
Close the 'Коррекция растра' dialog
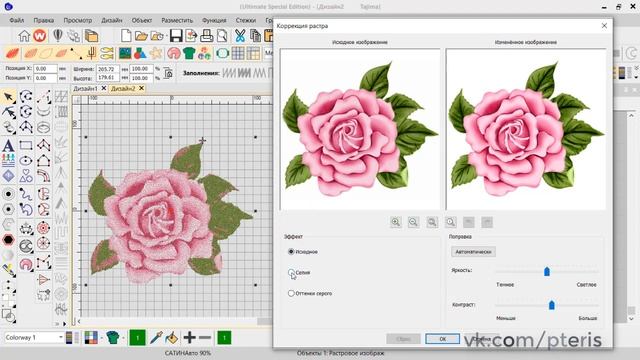click(604, 26)
